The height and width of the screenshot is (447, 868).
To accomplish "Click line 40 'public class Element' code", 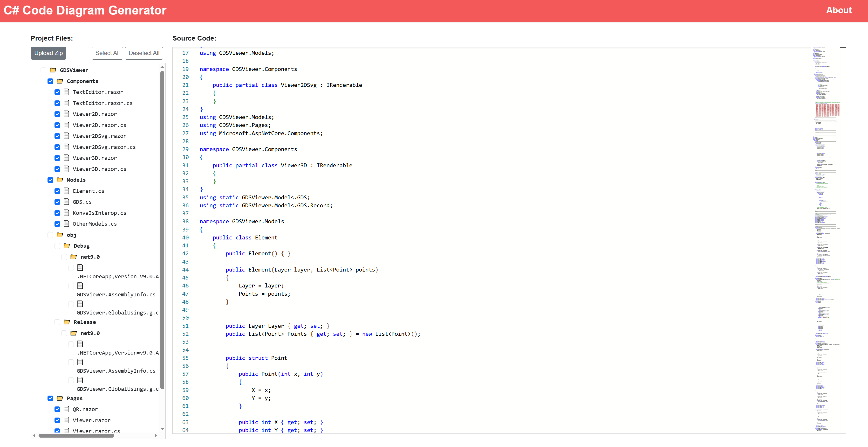I will [x=245, y=238].
